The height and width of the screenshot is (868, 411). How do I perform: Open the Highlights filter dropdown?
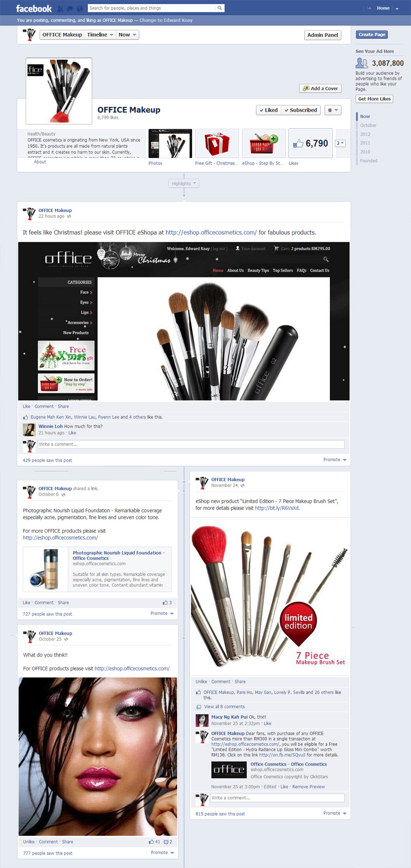pos(183,184)
